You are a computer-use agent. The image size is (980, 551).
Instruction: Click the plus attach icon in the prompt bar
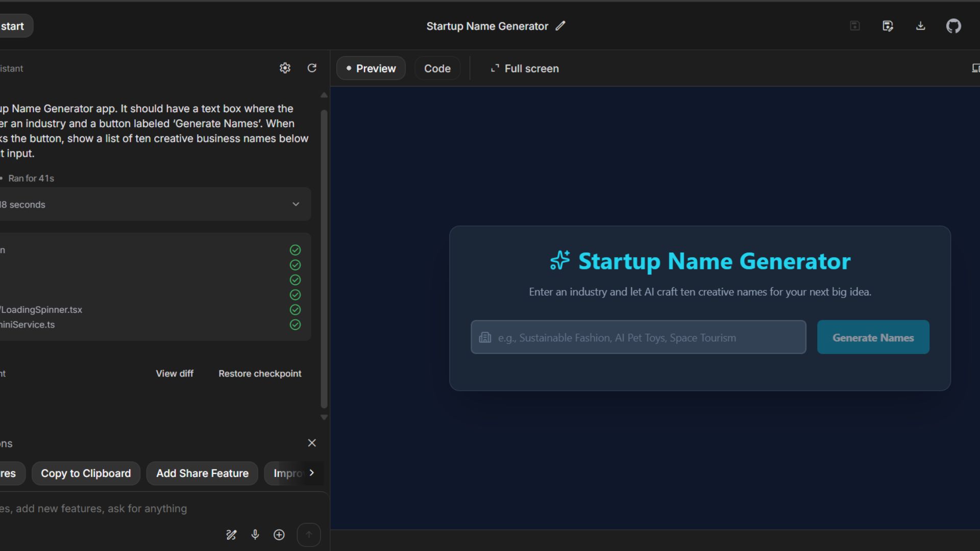pos(279,534)
